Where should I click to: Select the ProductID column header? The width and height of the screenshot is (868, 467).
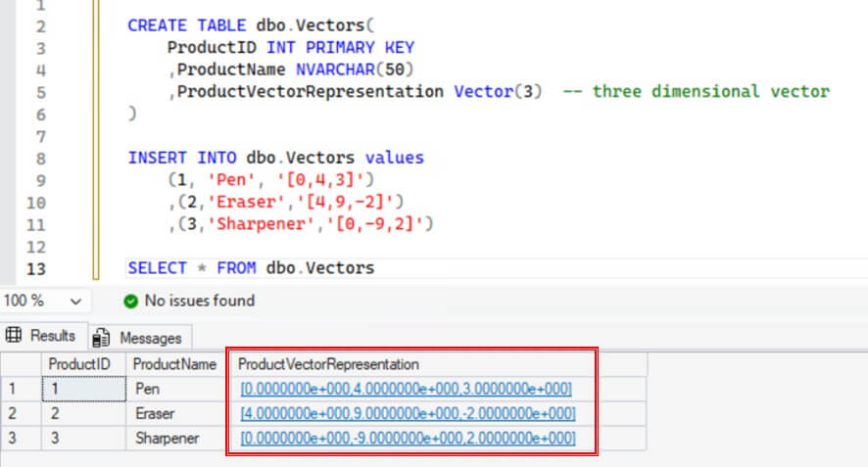click(83, 364)
